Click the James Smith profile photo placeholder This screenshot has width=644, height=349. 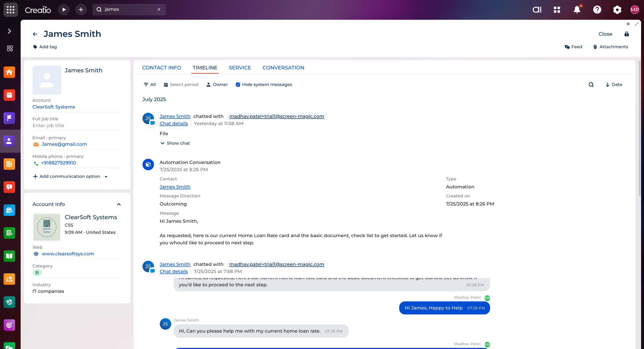click(47, 80)
